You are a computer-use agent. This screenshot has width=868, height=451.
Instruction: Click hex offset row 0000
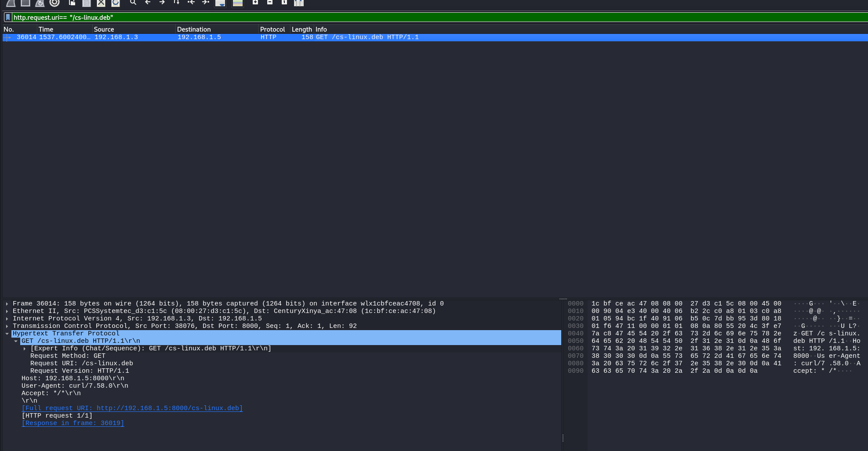575,304
